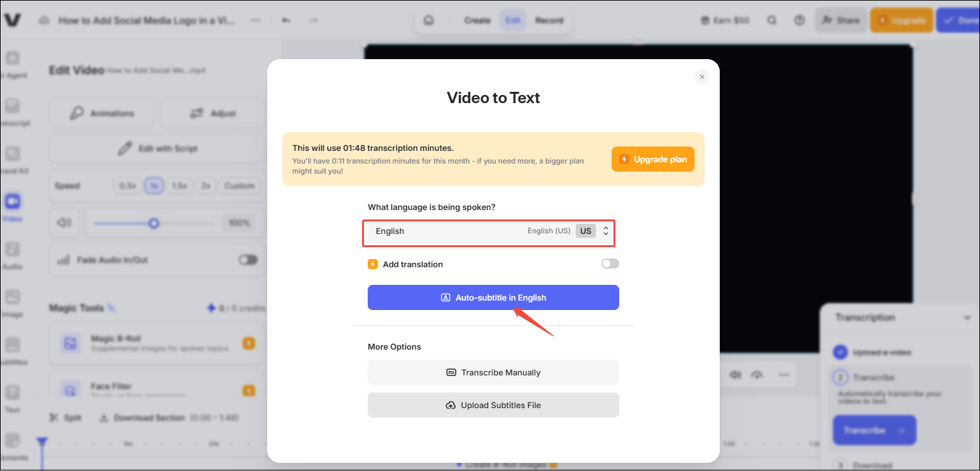Viewport: 980px width, 471px height.
Task: Select the Video sidebar panel
Action: coord(13,208)
